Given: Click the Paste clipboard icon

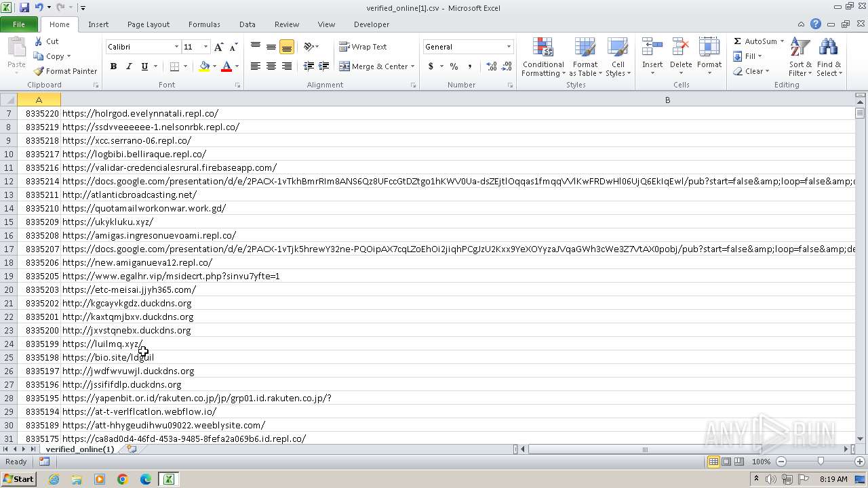Looking at the screenshot, I should pos(16,49).
